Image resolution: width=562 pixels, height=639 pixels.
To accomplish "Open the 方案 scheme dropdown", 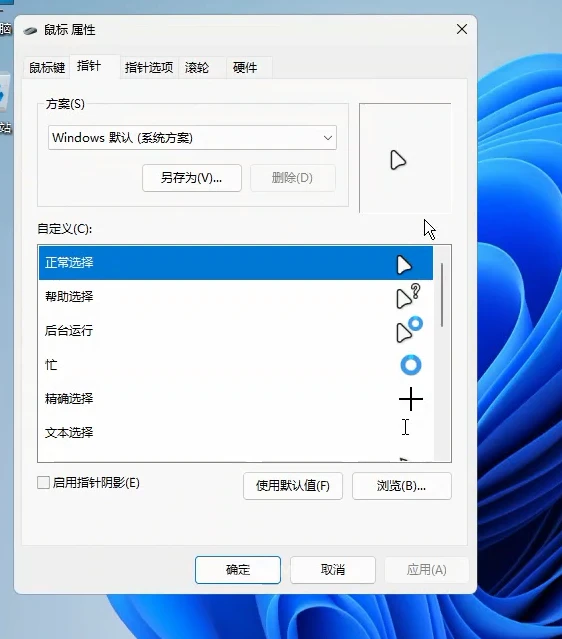I will tap(192, 138).
